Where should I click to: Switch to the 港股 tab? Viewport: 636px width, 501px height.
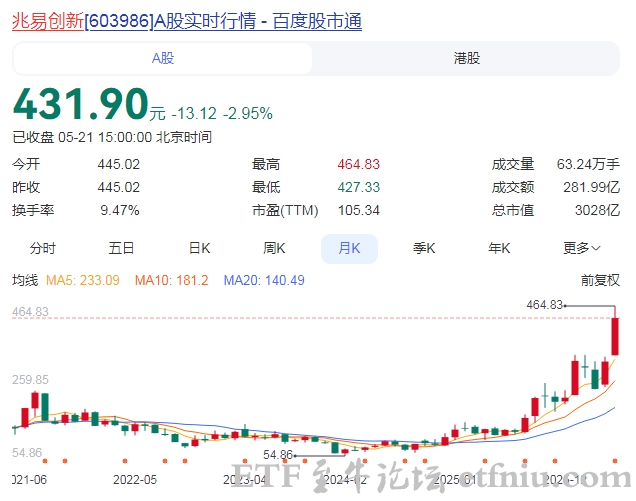pyautogui.click(x=466, y=58)
